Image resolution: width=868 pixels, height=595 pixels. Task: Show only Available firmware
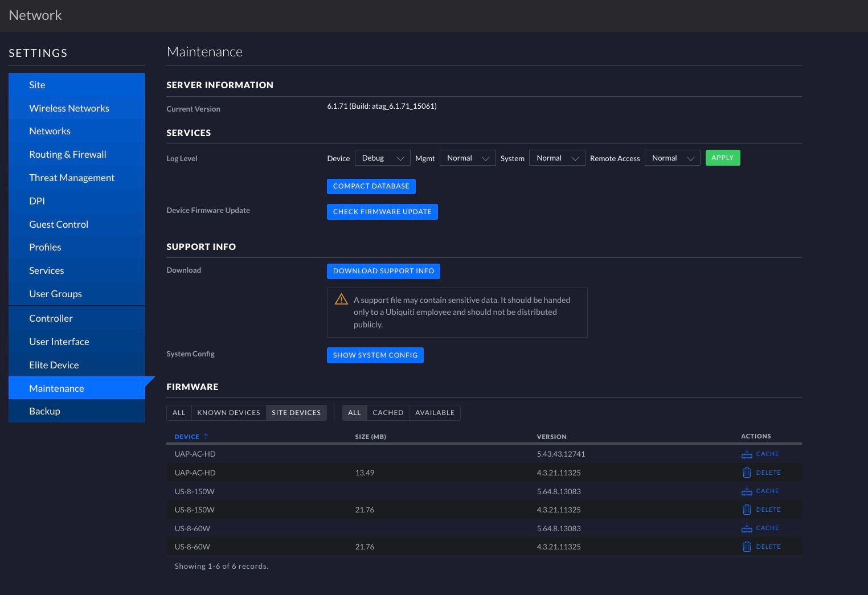pyautogui.click(x=435, y=413)
